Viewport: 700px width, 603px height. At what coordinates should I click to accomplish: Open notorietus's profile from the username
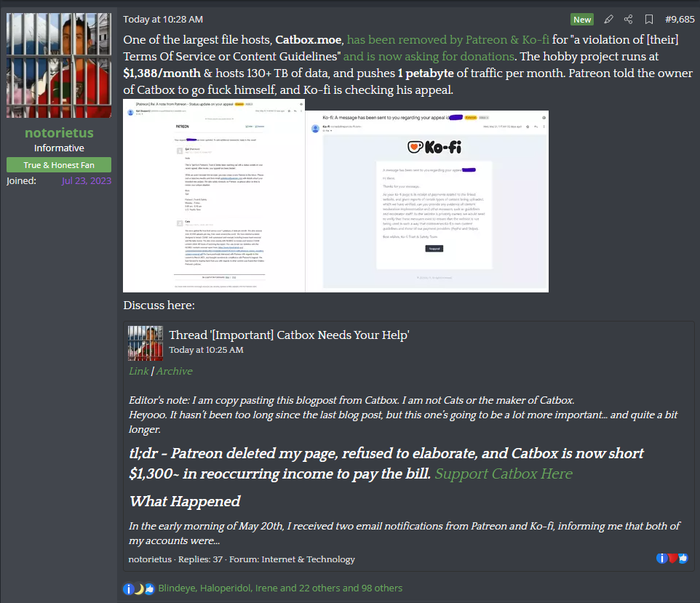point(59,132)
